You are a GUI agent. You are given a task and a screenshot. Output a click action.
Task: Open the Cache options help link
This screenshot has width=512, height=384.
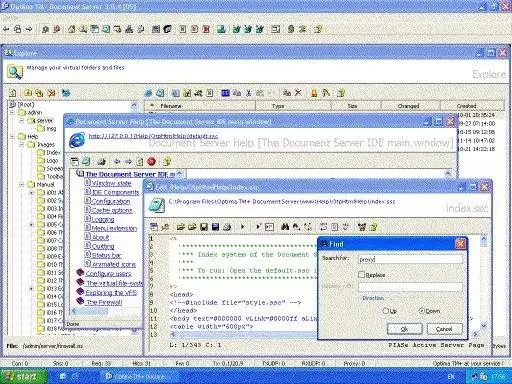(112, 210)
